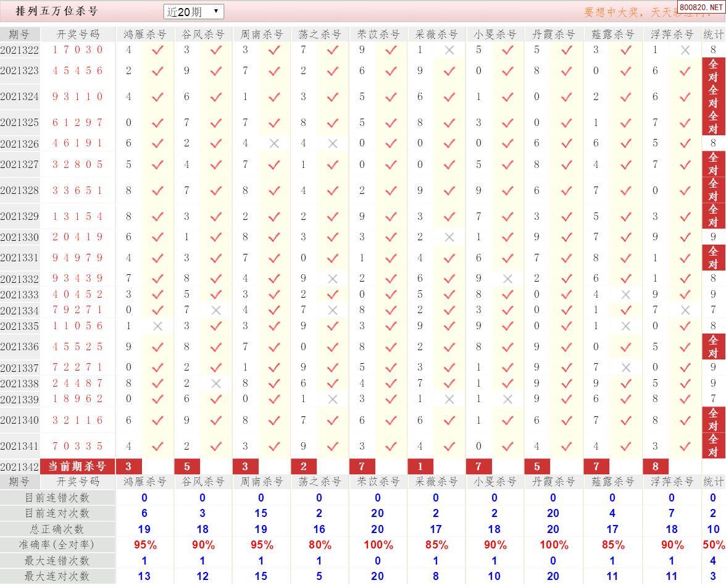Click the check mark for 小旻杀号 in row 2021325

[x=507, y=123]
